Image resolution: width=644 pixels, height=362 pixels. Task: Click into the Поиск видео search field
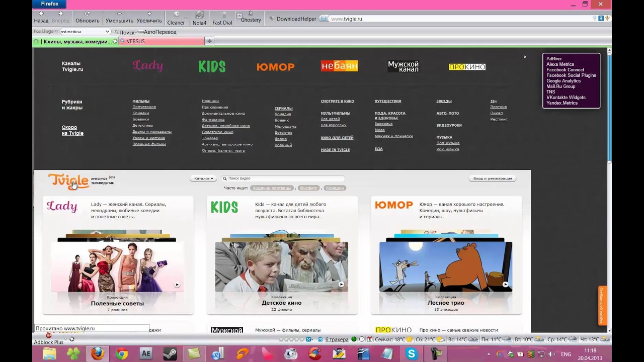tap(283, 178)
